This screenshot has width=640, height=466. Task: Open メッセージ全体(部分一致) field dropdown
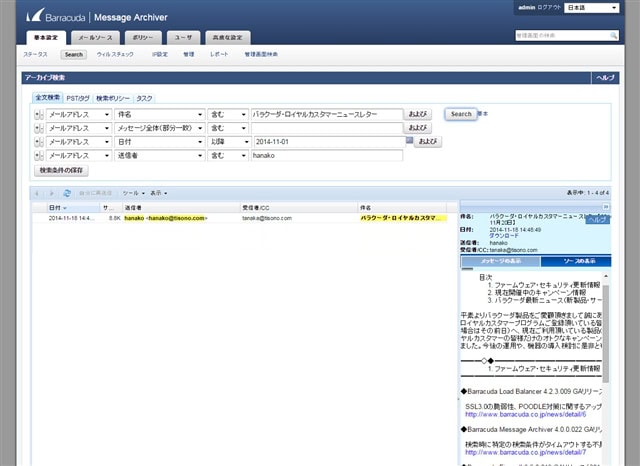point(160,128)
